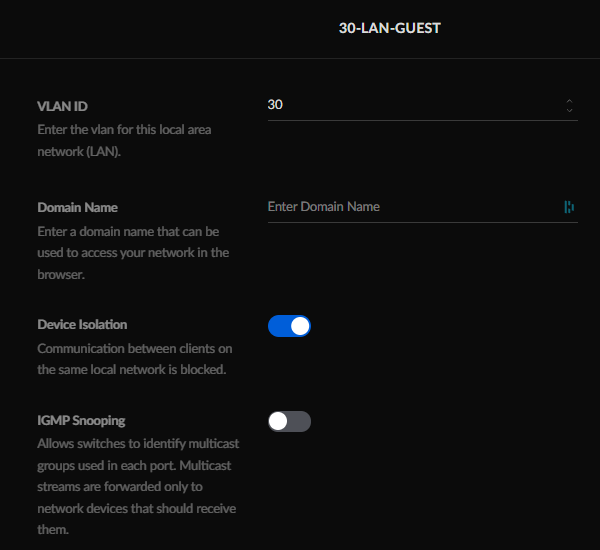Click the divider line below the 30-LAN-GUEST header

pyautogui.click(x=300, y=58)
